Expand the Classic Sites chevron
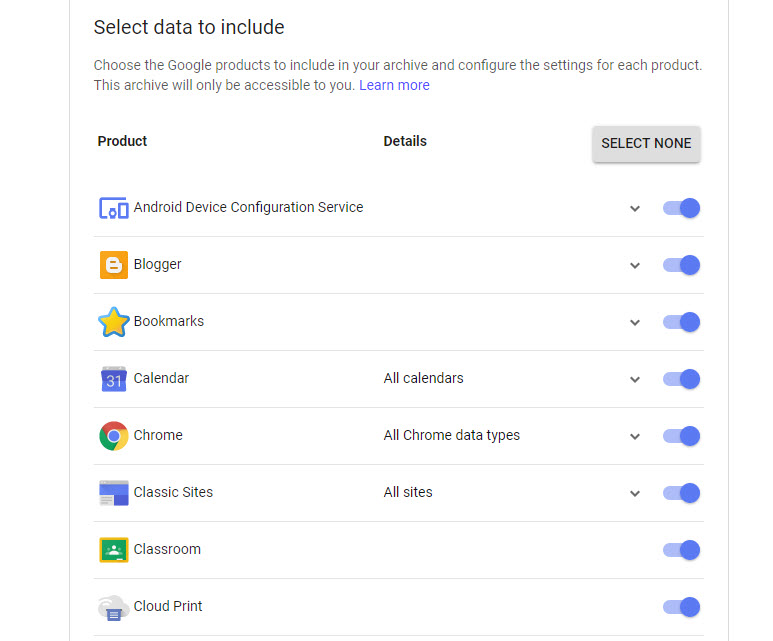773x641 pixels. 635,494
